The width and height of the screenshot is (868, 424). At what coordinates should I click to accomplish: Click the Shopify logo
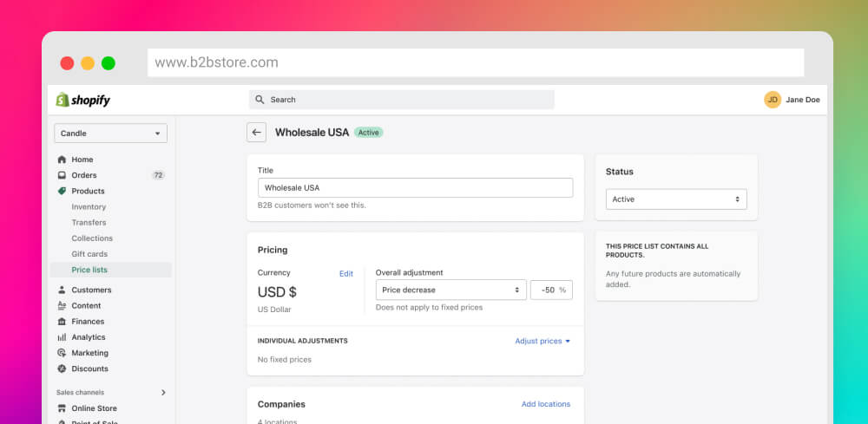[x=83, y=100]
